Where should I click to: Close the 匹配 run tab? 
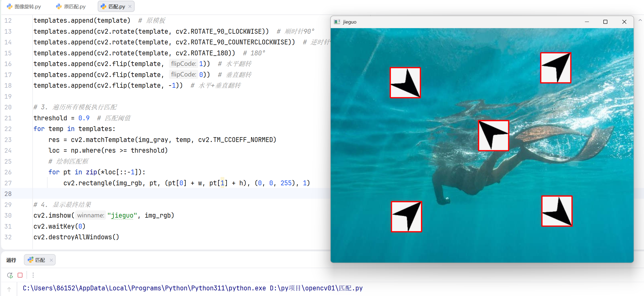(x=51, y=260)
